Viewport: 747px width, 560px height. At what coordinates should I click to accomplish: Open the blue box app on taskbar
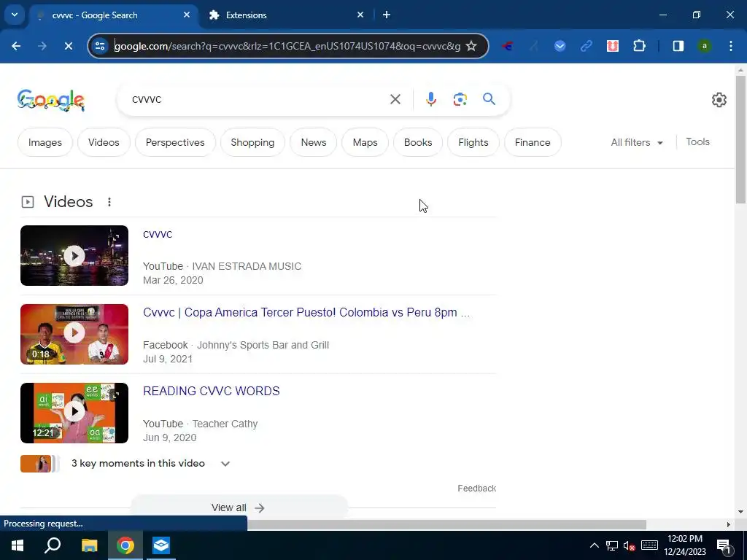[x=161, y=545]
